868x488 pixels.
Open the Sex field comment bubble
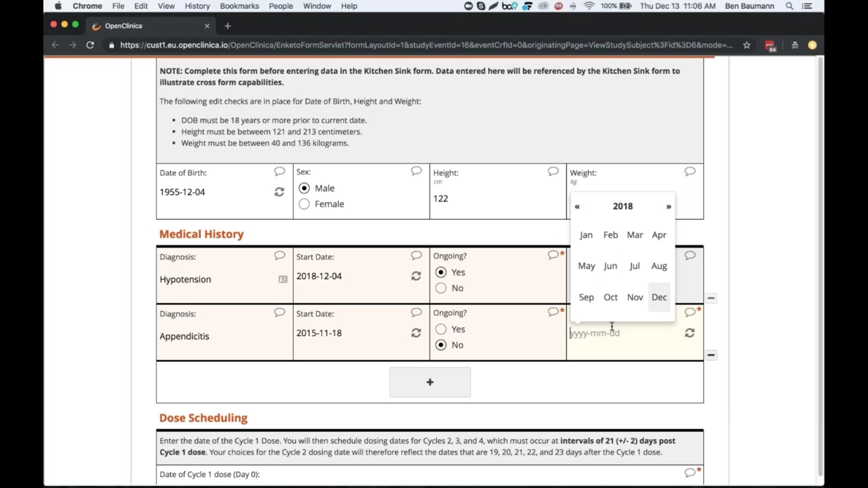(416, 171)
